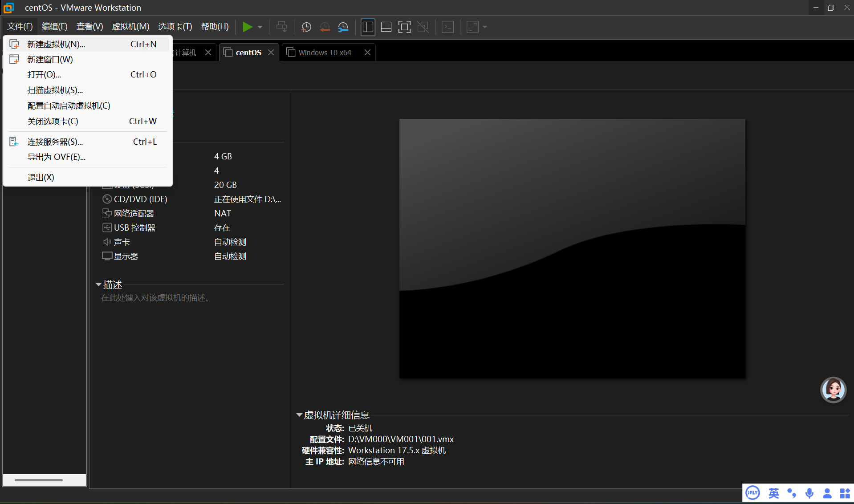Click the user account icon in IME bar
This screenshot has width=854, height=504.
[827, 493]
